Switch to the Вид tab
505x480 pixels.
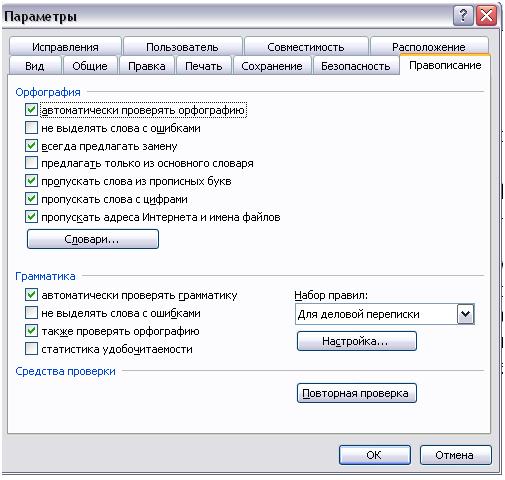pyautogui.click(x=35, y=66)
